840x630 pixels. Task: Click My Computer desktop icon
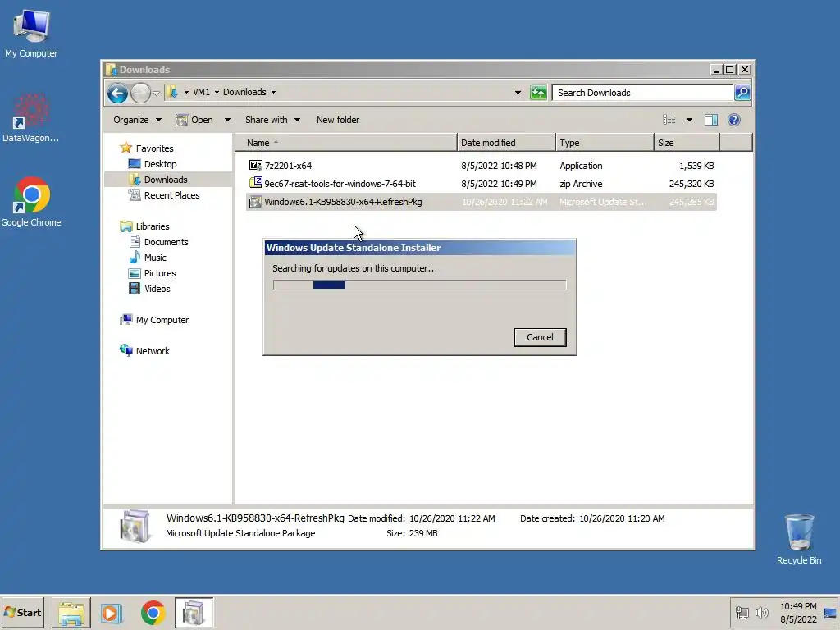31,33
